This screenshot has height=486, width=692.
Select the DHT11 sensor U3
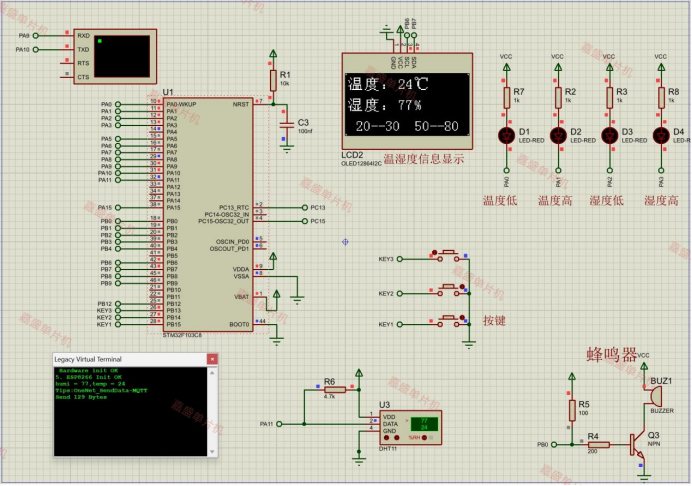pyautogui.click(x=410, y=428)
